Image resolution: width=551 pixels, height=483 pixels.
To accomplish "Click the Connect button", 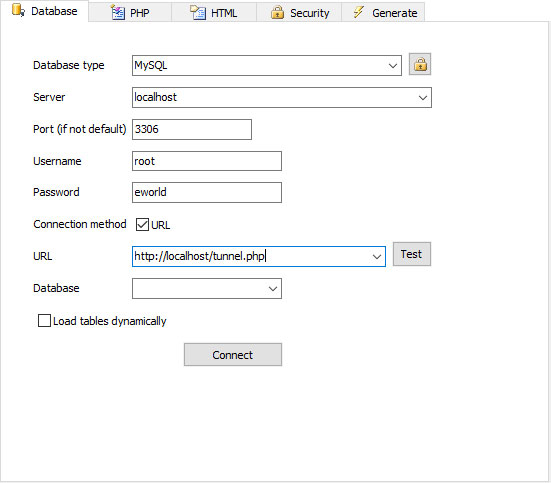I will 233,355.
